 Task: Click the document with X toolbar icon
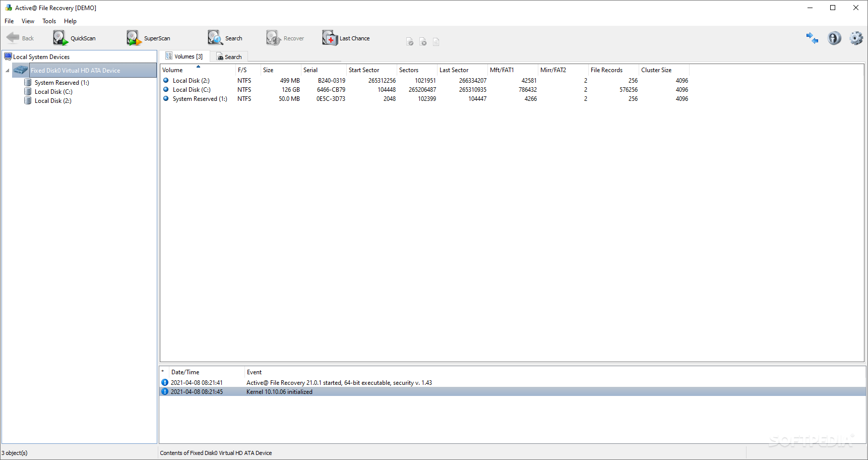point(423,42)
